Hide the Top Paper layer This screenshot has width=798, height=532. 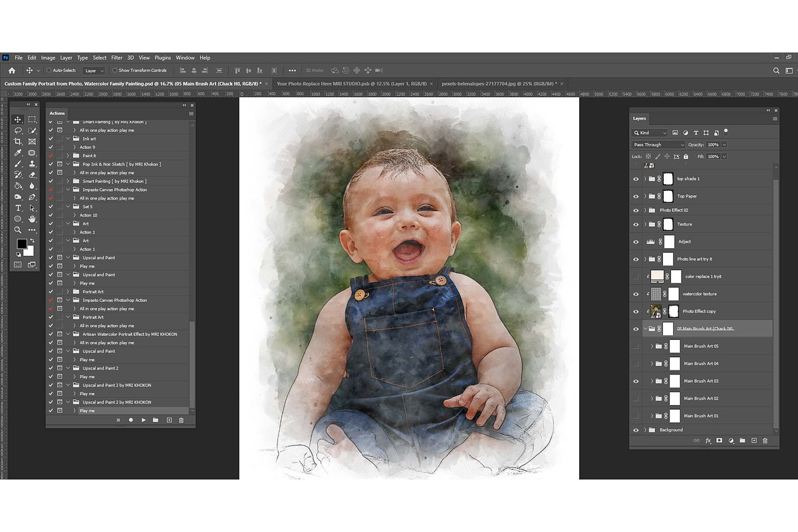tap(636, 196)
